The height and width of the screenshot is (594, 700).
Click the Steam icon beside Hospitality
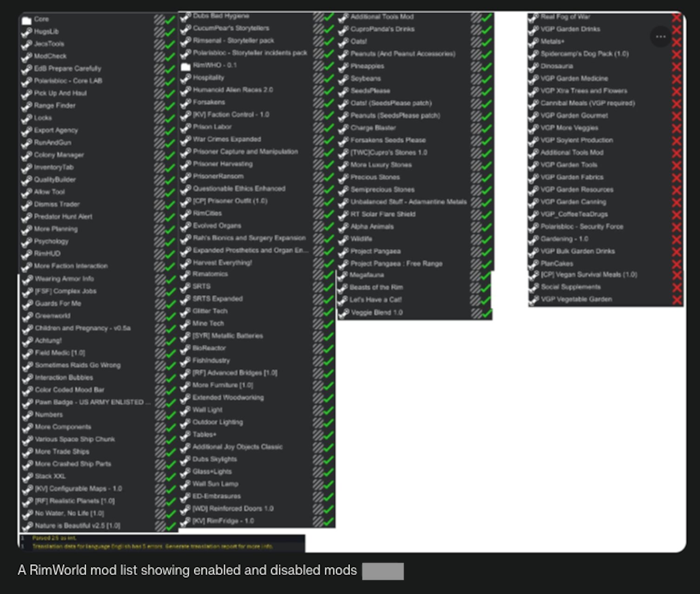pos(185,79)
